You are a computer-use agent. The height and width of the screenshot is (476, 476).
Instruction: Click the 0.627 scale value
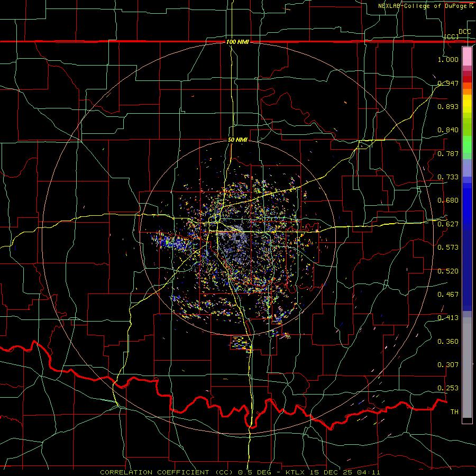[448, 224]
